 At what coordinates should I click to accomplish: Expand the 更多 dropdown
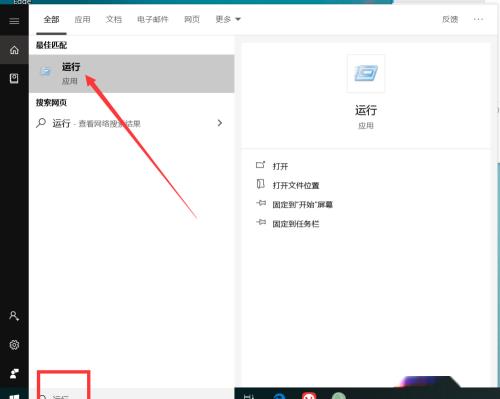(228, 20)
